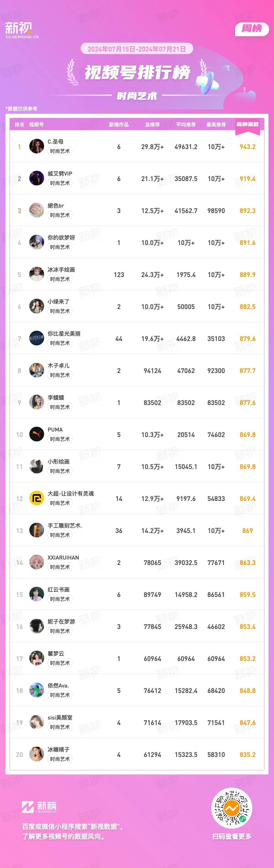The image size is (274, 868).
Task: Open PUMA's black logo avatar
Action: [x=36, y=434]
